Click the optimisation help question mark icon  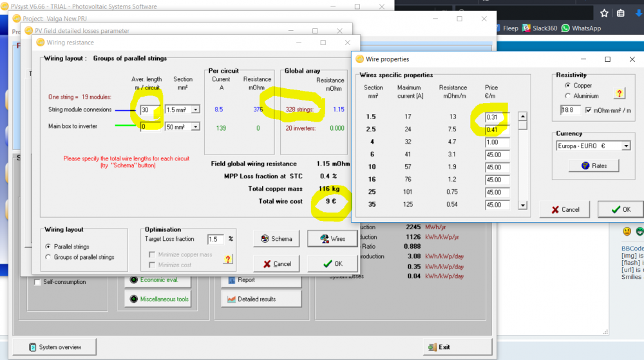(227, 259)
